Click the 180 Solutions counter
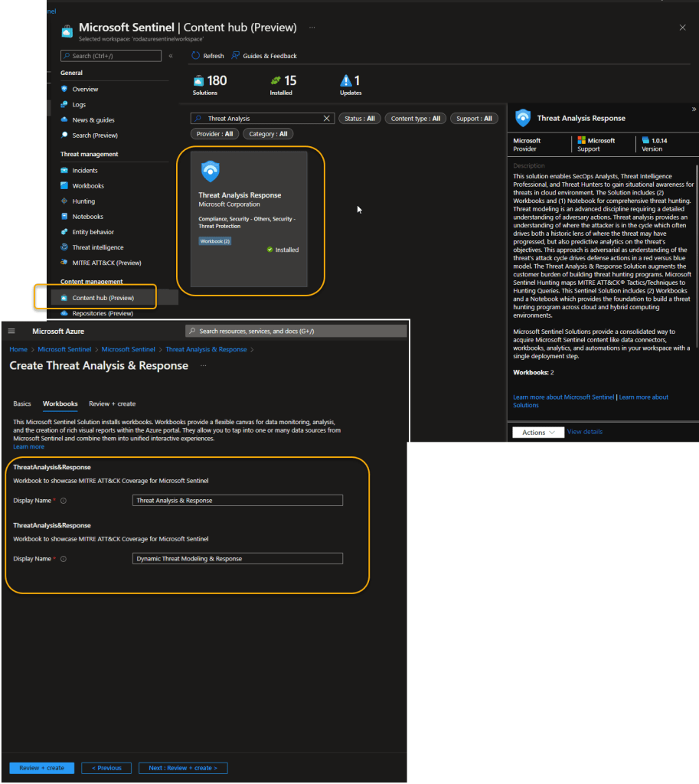The height and width of the screenshot is (784, 699). tap(210, 84)
